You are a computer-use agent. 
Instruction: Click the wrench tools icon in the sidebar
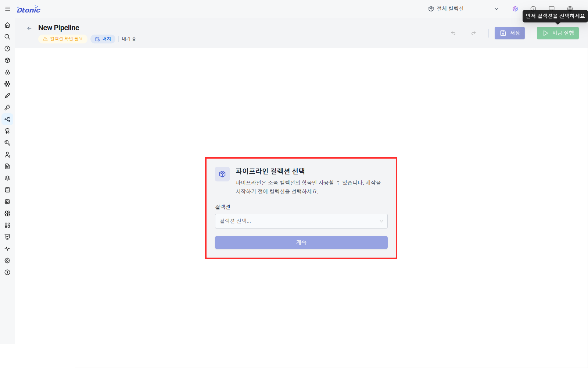[7, 143]
